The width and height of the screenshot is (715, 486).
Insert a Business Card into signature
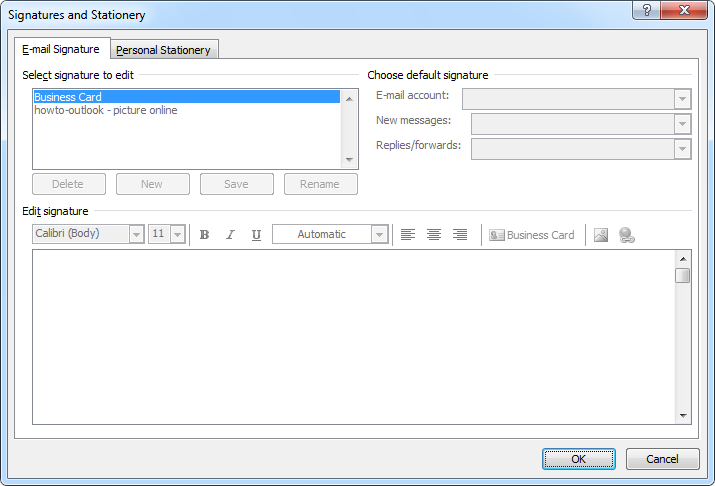[532, 235]
